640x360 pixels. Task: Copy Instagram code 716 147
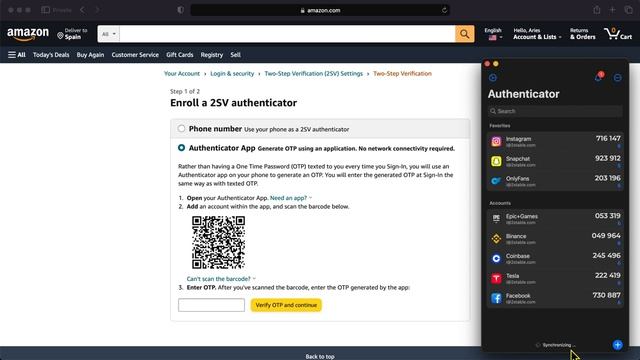[608, 139]
